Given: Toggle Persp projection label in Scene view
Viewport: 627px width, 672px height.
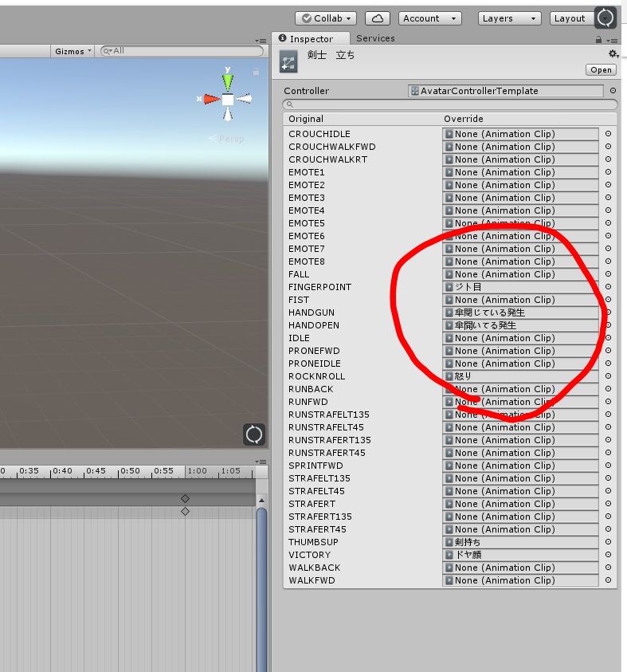Looking at the screenshot, I should pyautogui.click(x=226, y=139).
